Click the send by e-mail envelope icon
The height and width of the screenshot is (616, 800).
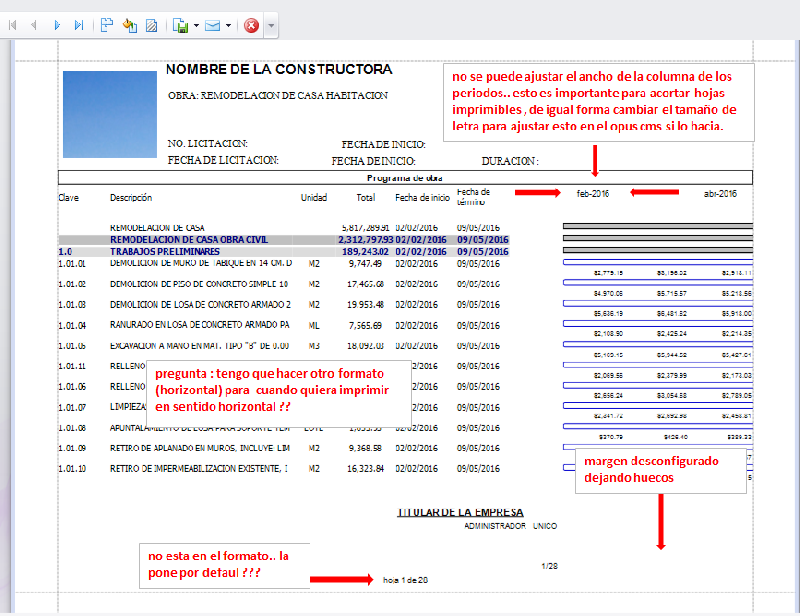click(x=213, y=25)
